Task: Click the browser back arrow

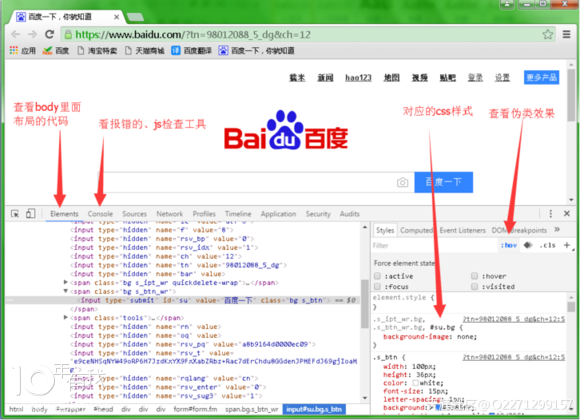Action: (x=16, y=34)
